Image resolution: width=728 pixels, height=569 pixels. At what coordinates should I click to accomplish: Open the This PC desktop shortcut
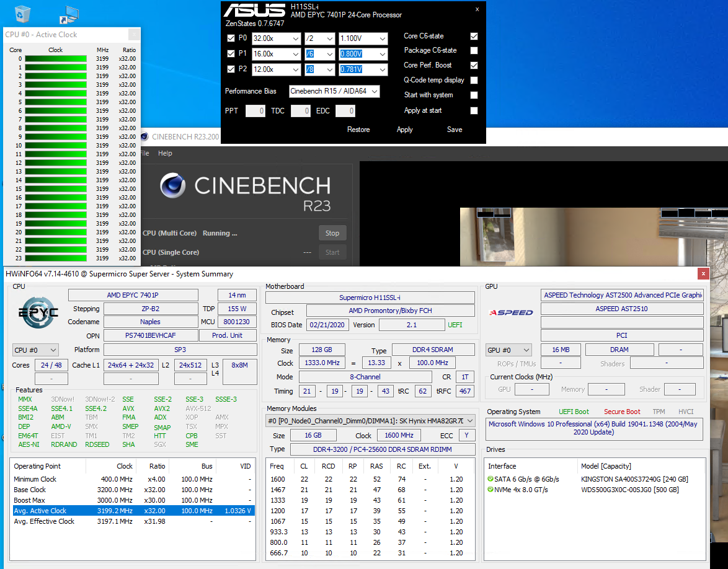[68, 14]
